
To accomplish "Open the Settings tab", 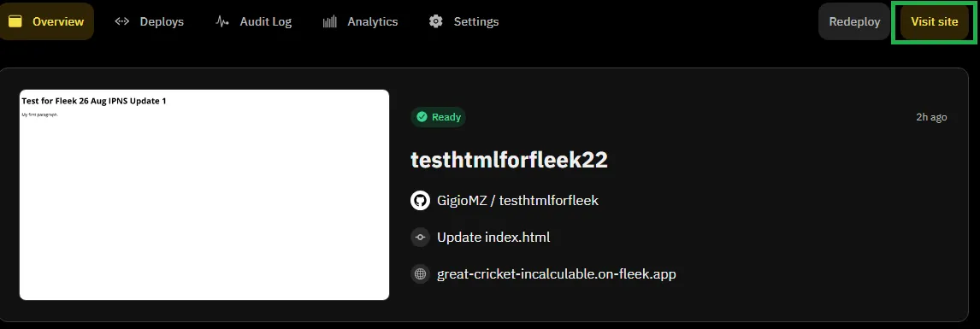I will 463,21.
